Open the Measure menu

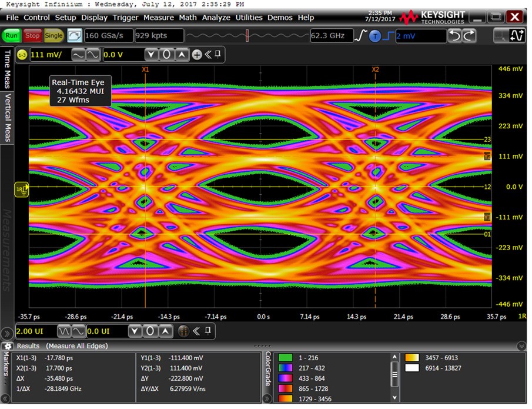159,17
